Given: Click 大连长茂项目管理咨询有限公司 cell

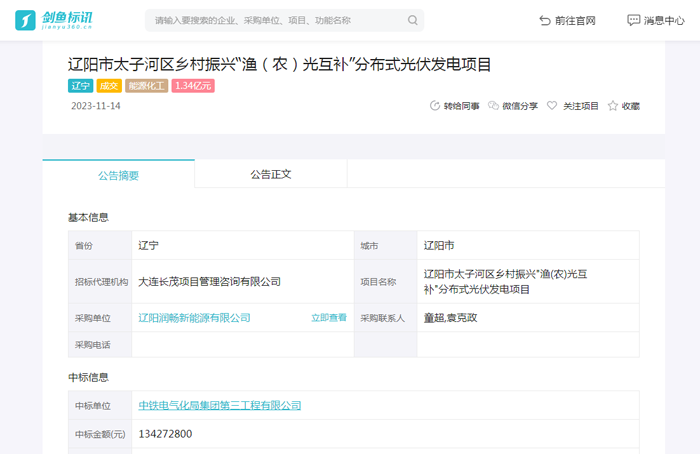Looking at the screenshot, I should click(243, 282).
